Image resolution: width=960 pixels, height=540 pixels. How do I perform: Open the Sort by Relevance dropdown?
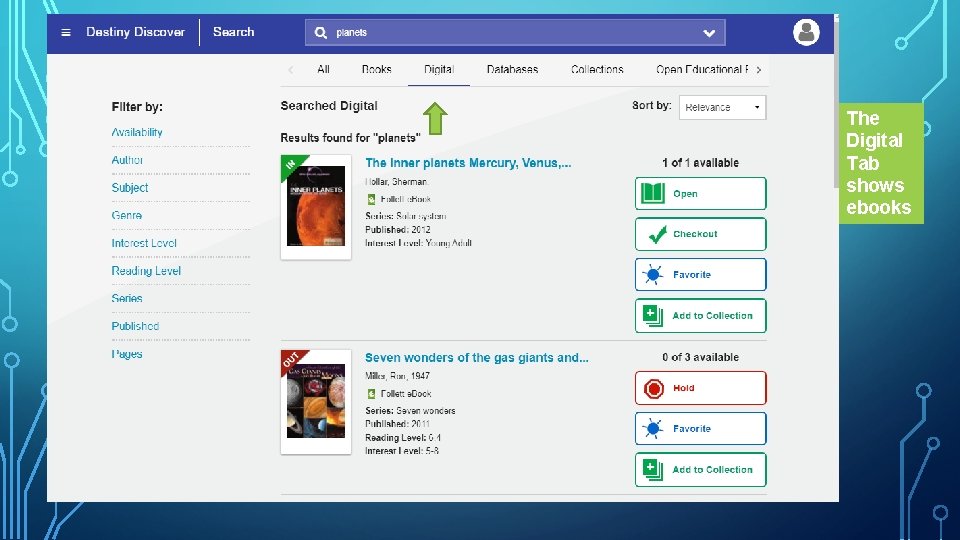722,107
